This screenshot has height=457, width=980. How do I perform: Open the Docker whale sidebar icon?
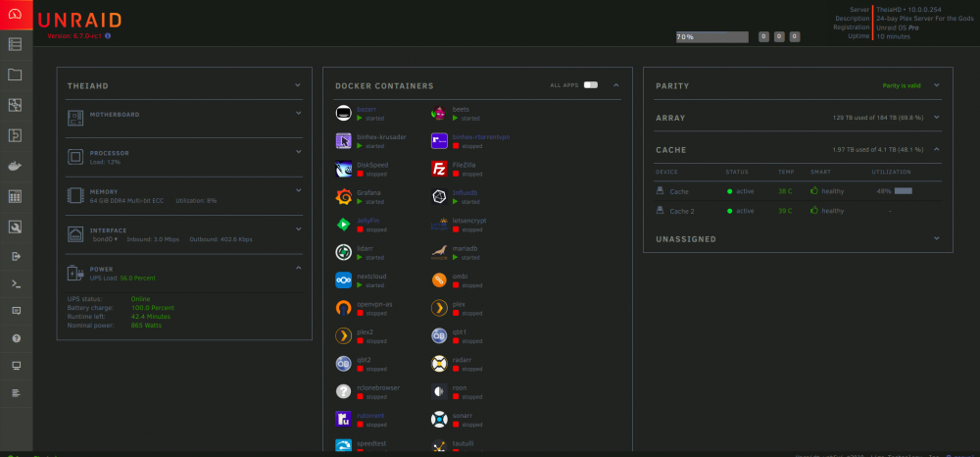click(x=15, y=167)
